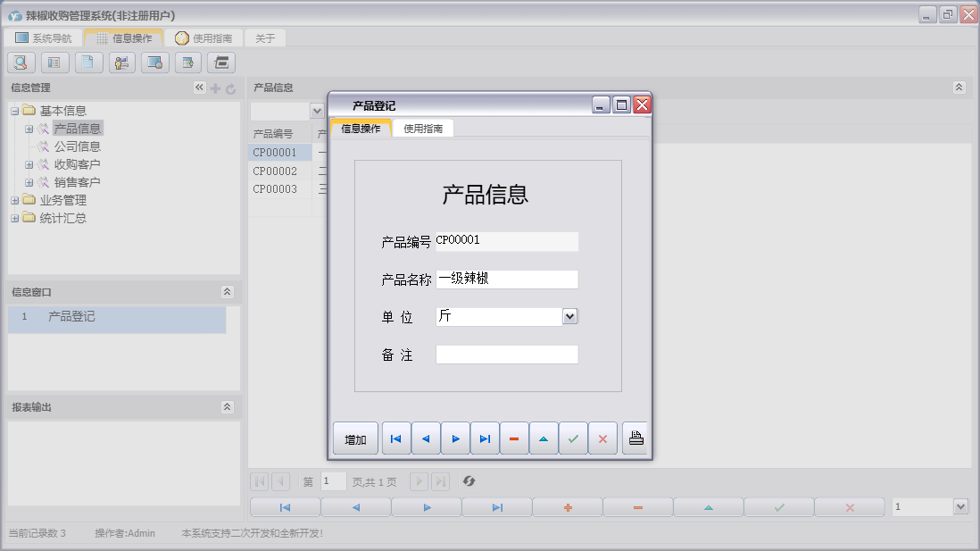Open the customer management icon in the toolbar
The width and height of the screenshot is (980, 551).
point(121,63)
